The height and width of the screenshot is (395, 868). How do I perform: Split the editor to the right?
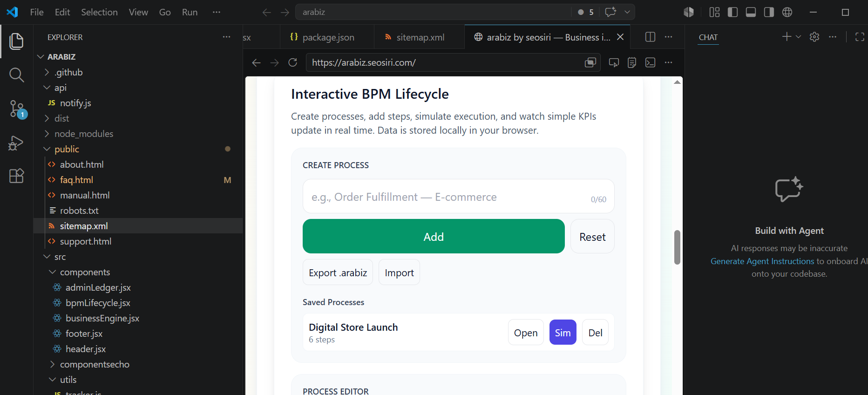click(650, 37)
